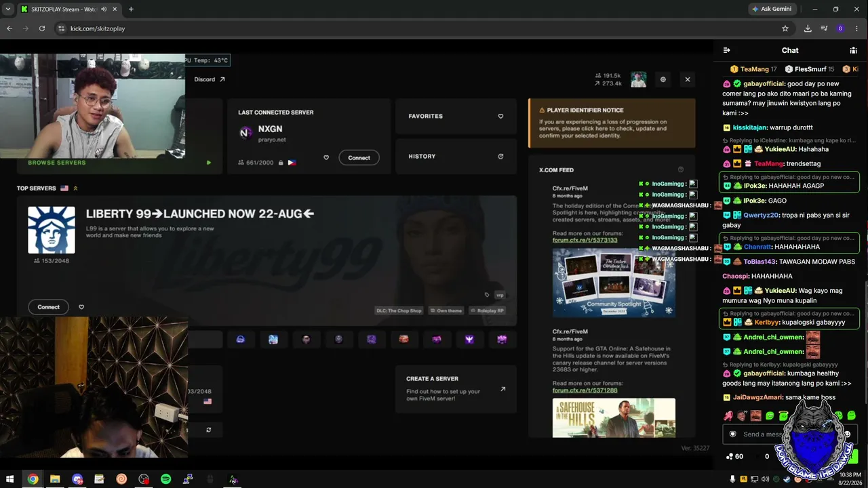The width and height of the screenshot is (868, 488).
Task: Click username ToBias143 in chat
Action: click(759, 262)
